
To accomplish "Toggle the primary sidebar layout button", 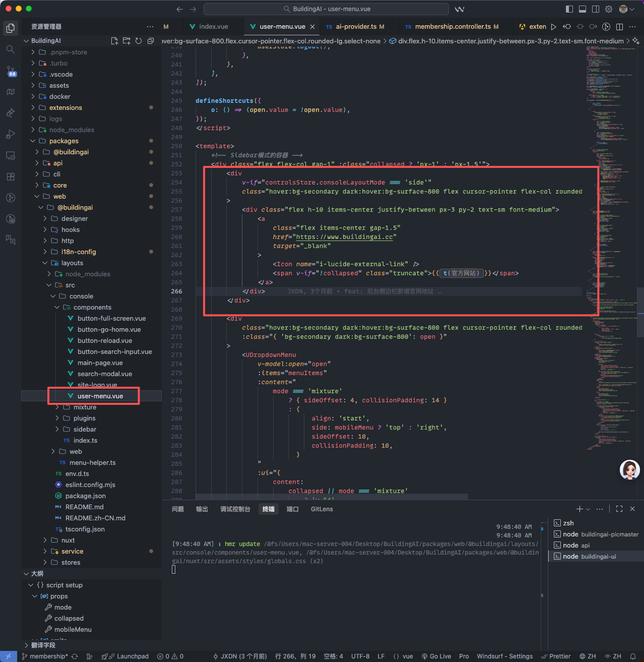I will [x=569, y=9].
